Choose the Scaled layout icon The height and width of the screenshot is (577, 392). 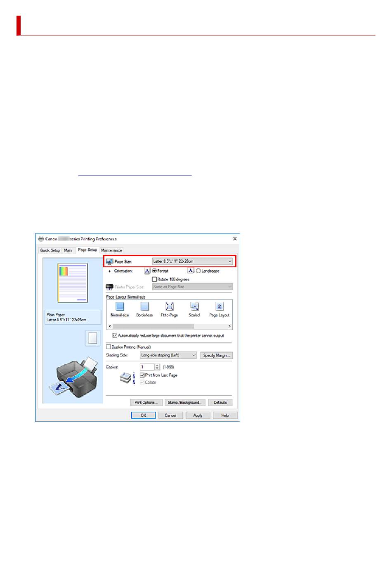pyautogui.click(x=194, y=306)
